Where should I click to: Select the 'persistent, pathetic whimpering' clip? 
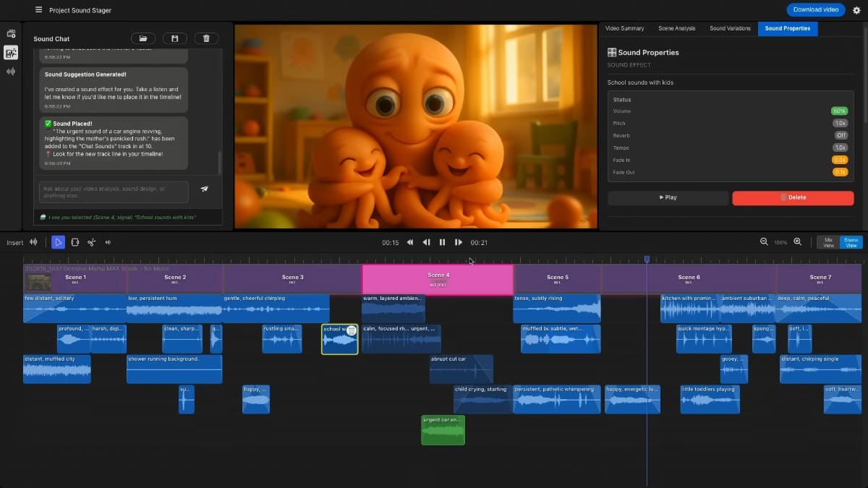[x=557, y=399]
